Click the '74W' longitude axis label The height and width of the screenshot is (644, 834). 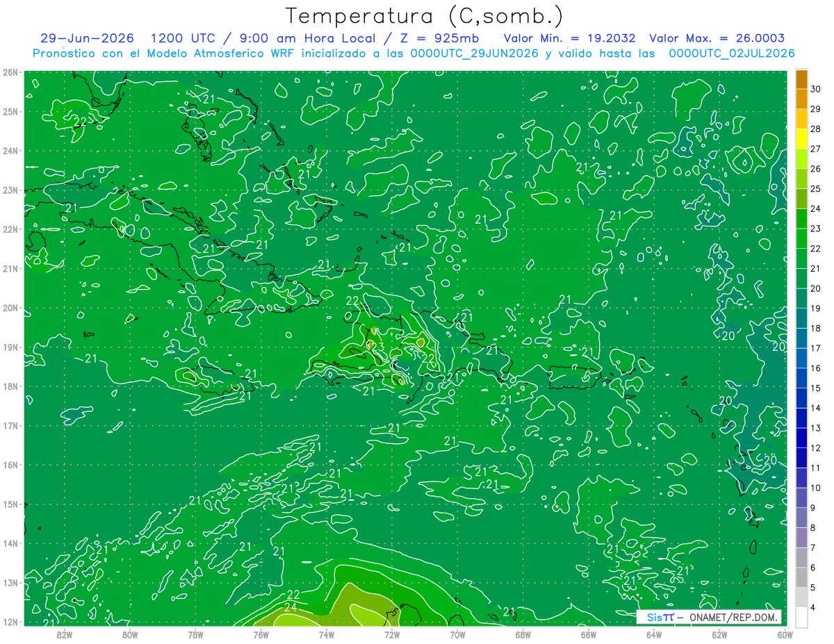326,634
